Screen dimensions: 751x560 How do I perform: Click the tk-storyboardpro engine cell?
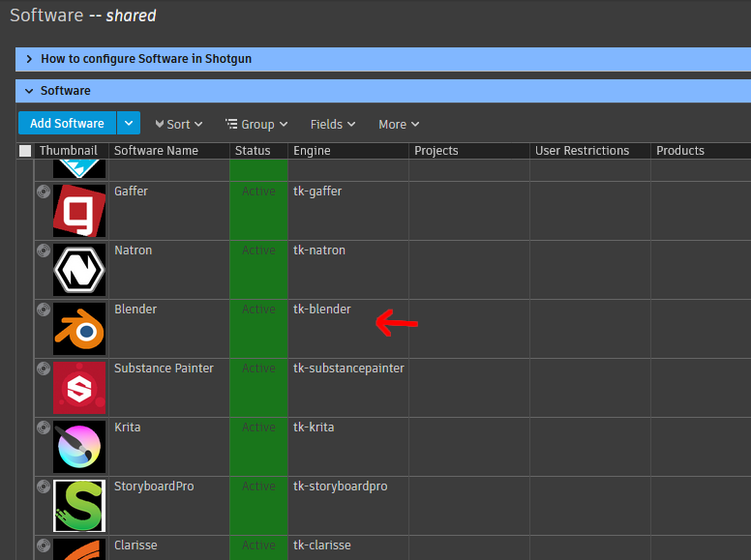click(348, 506)
